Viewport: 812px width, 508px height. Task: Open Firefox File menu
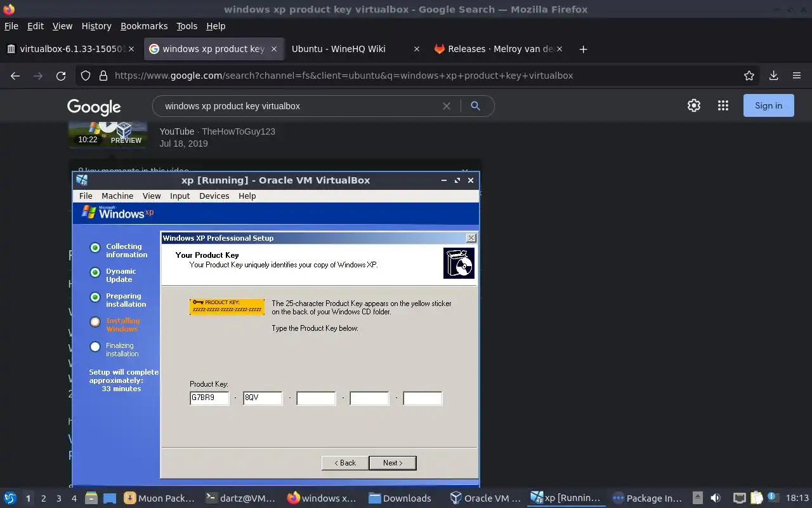11,26
